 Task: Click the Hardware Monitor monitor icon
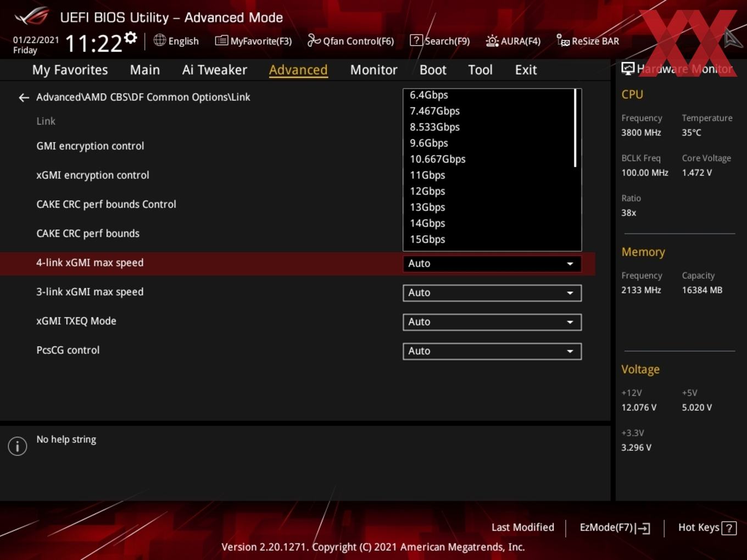pos(628,69)
